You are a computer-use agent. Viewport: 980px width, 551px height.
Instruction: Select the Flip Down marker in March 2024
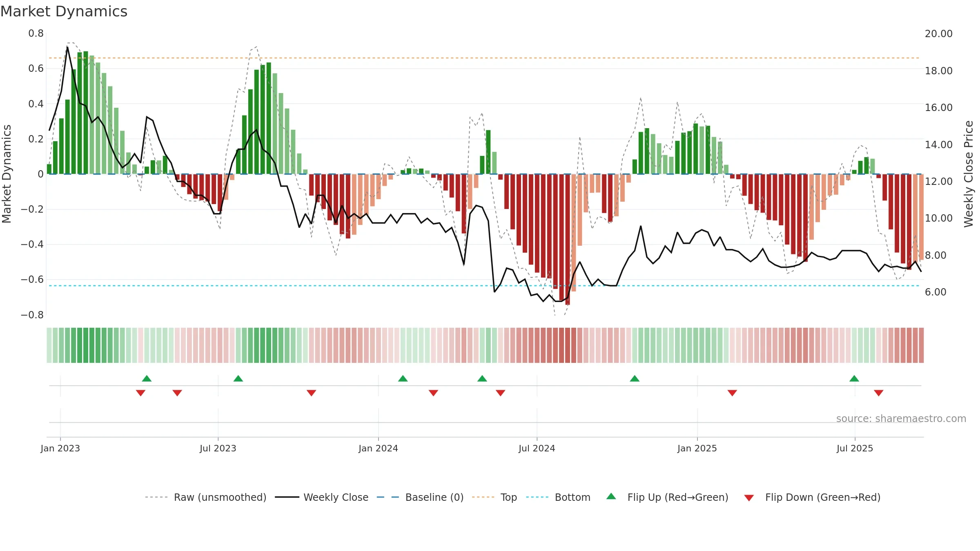coord(434,393)
